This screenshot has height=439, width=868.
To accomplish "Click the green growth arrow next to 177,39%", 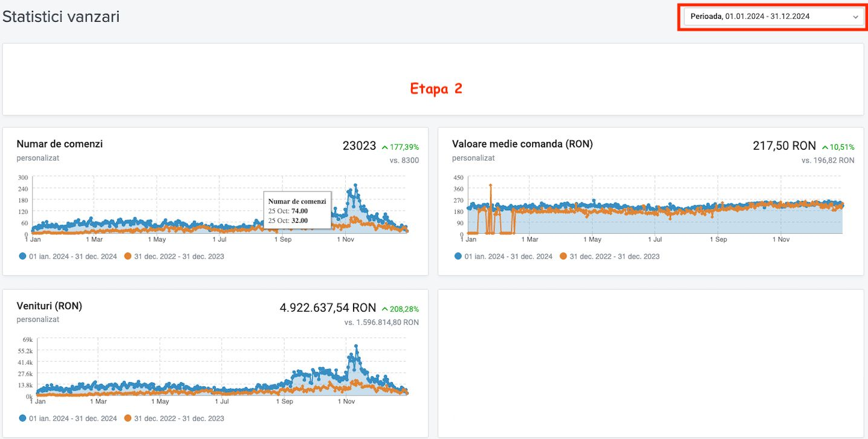I will click(x=385, y=146).
